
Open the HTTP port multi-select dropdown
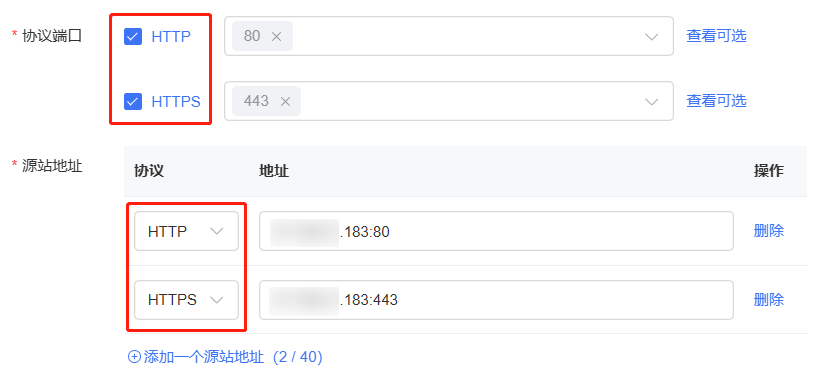(x=449, y=36)
